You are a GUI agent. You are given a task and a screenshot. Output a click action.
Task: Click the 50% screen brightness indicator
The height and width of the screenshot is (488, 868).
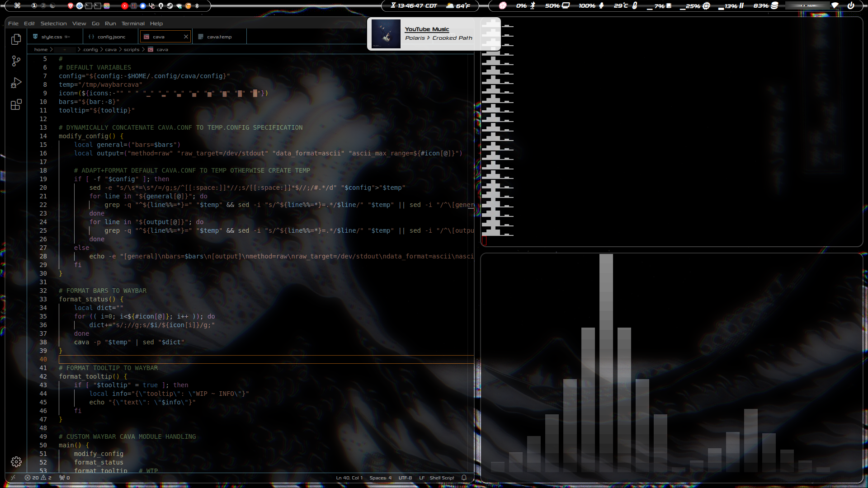point(557,6)
